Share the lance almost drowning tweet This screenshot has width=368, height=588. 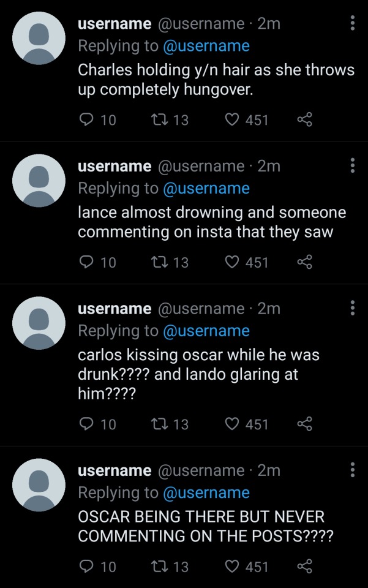304,263
